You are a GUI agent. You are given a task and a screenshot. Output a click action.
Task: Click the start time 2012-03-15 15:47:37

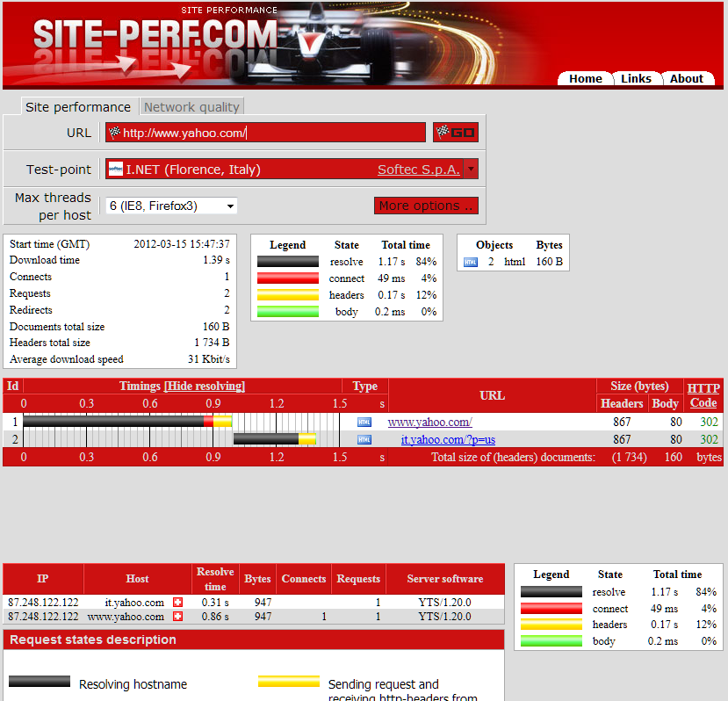(x=182, y=244)
